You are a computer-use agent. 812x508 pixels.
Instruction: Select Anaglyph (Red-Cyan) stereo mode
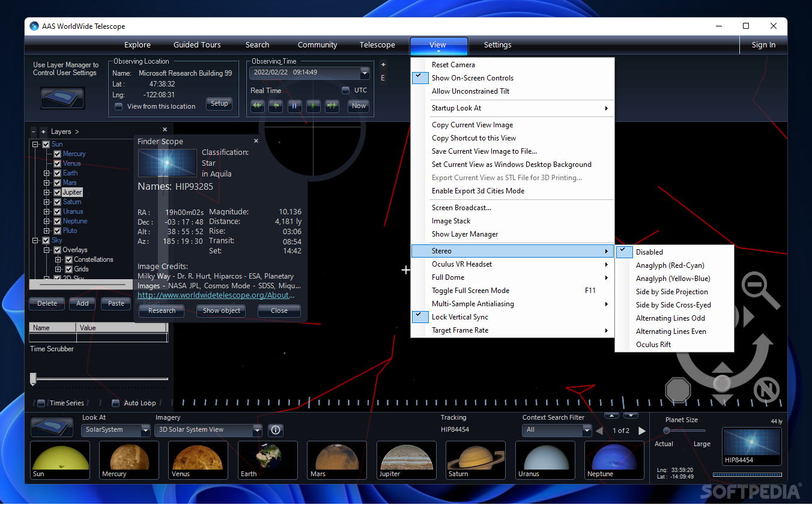coord(674,265)
